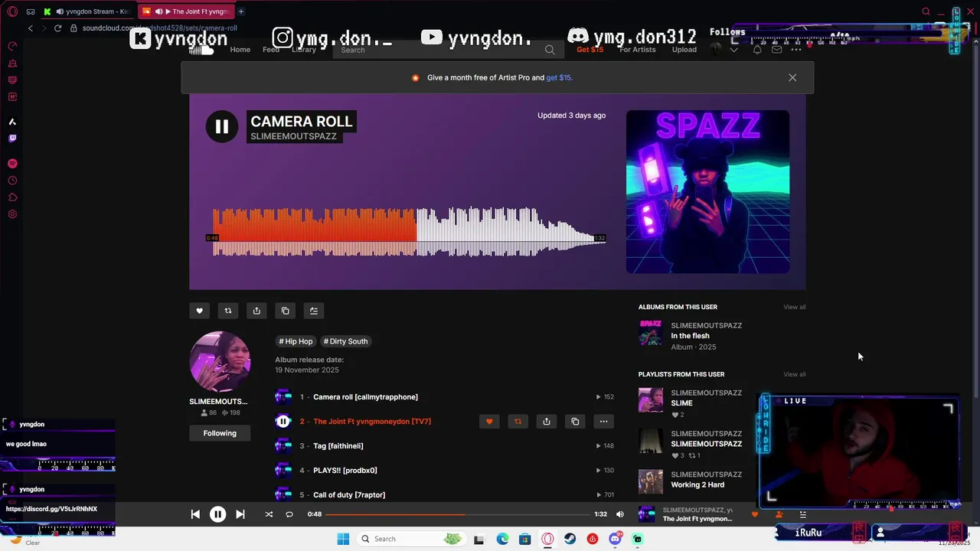Screen dimensions: 980x551
Task: Open the Dirty South tag
Action: pos(345,341)
